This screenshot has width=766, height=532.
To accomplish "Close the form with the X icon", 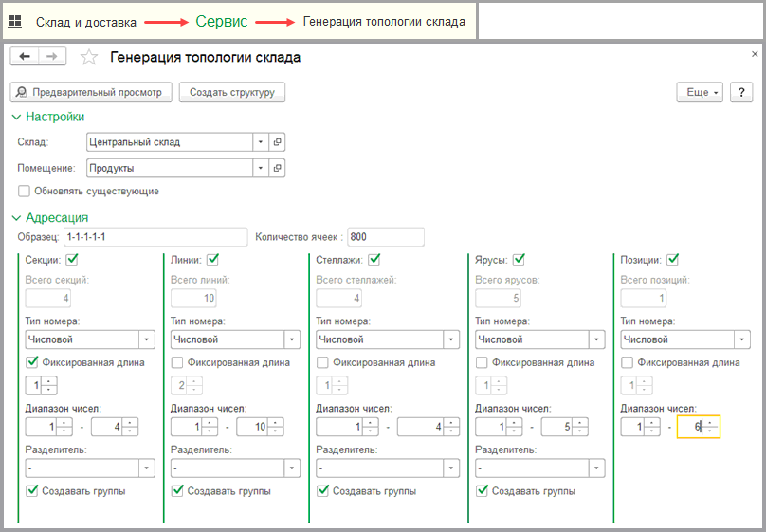I will point(755,53).
